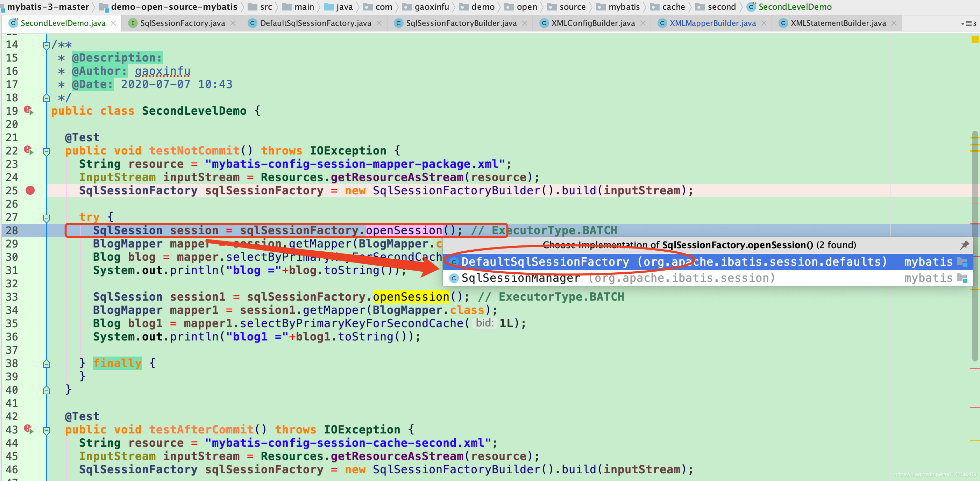Close the SqlSessionFactory.java tab
Viewport: 980px width, 481px height.
233,23
